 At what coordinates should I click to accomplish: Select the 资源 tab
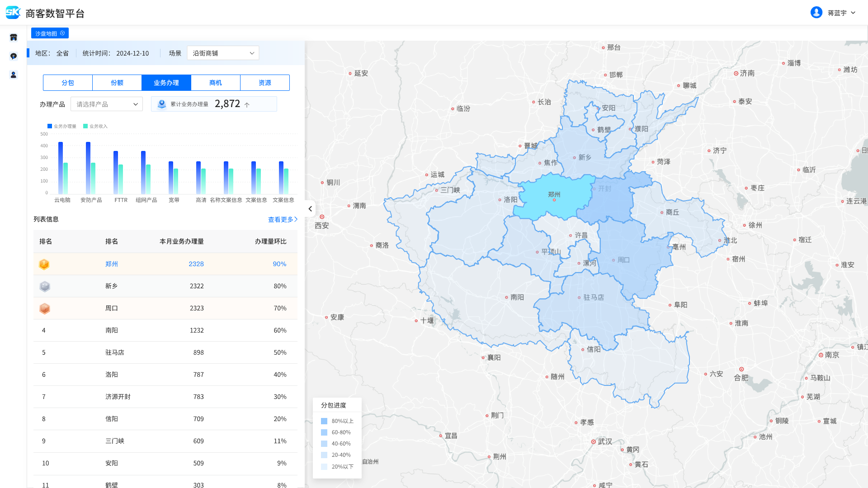click(x=265, y=83)
